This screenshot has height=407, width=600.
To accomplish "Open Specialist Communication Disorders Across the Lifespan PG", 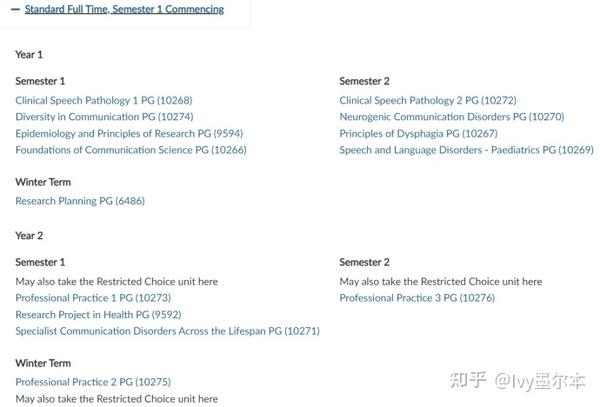I will click(x=168, y=331).
